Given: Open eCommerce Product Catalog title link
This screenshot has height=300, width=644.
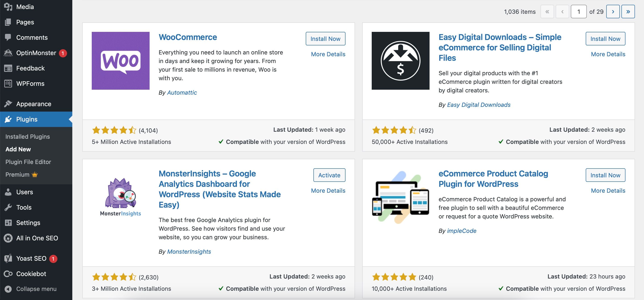Looking at the screenshot, I should 493,178.
